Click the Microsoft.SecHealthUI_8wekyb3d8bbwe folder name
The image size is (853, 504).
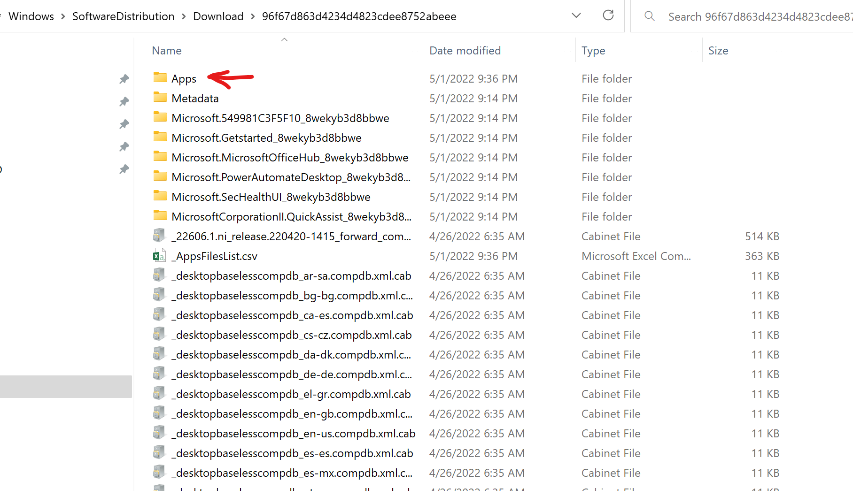[271, 197]
